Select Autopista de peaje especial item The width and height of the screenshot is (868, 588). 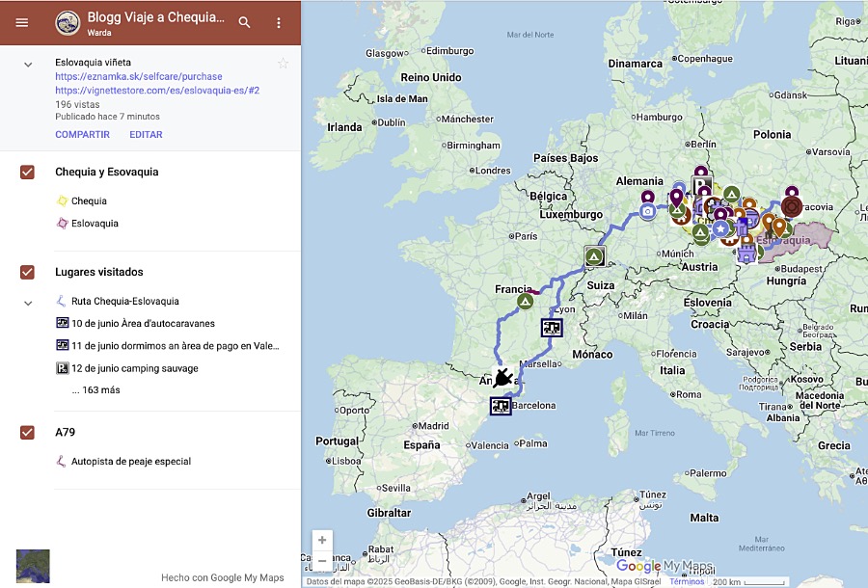click(x=130, y=462)
